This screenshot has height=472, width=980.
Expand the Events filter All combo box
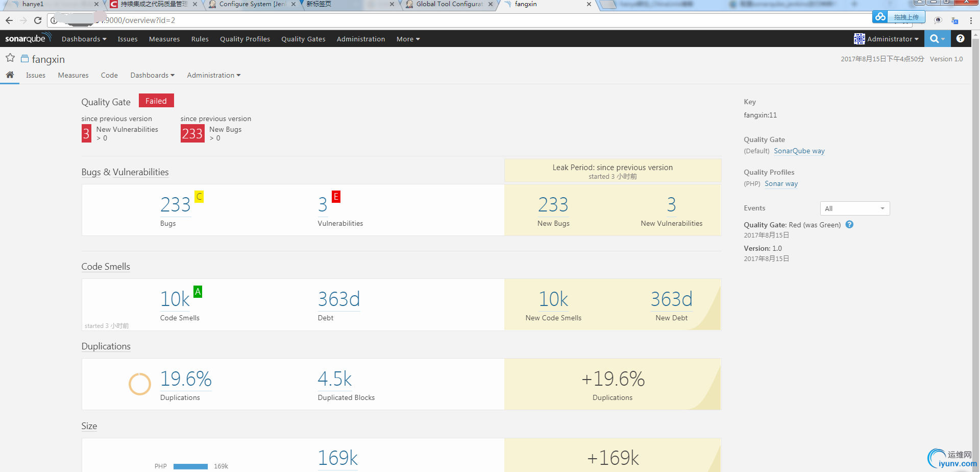pos(855,208)
